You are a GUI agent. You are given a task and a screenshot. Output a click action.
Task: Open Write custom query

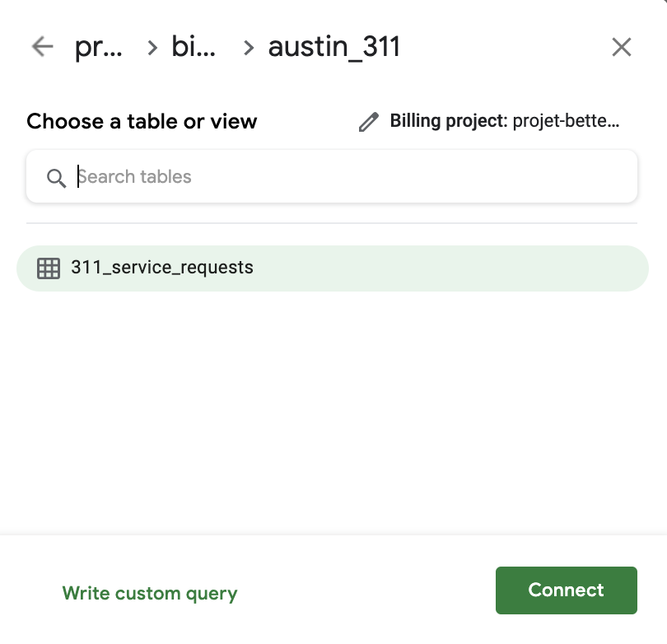tap(150, 593)
